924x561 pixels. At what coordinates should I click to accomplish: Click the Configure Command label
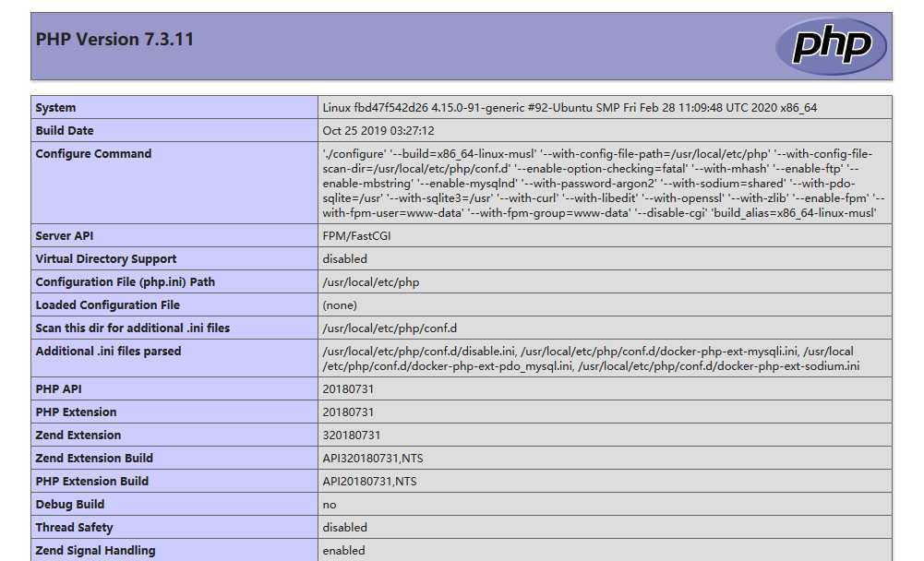click(x=93, y=153)
